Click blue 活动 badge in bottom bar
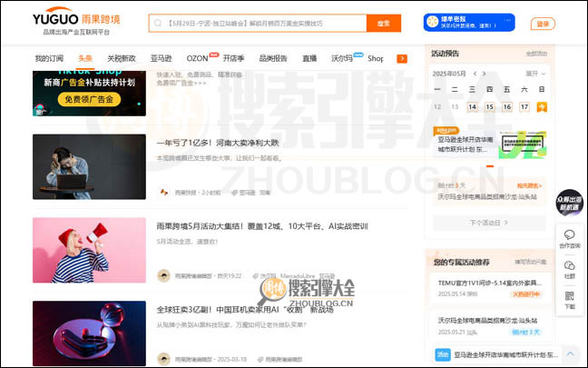This screenshot has height=368, width=588. click(443, 354)
